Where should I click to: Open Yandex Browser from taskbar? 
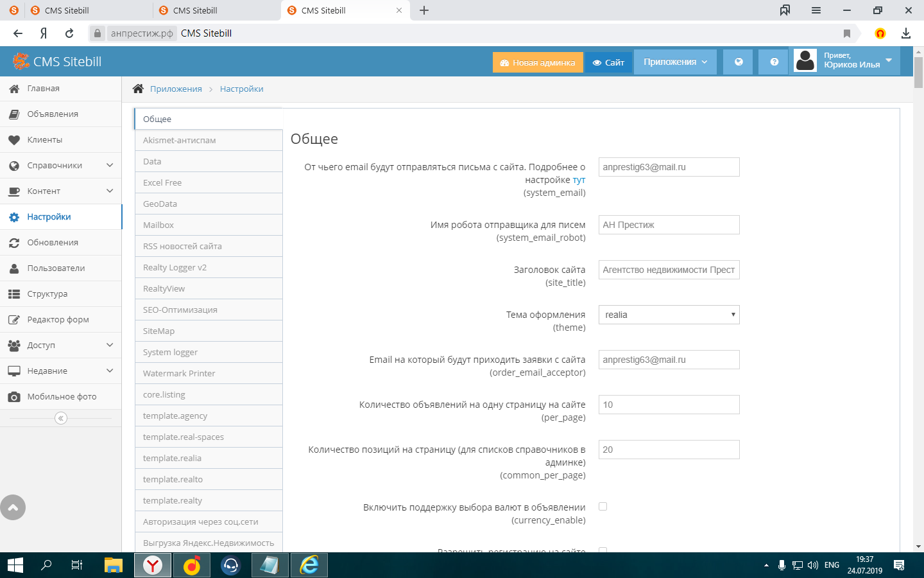coord(153,565)
